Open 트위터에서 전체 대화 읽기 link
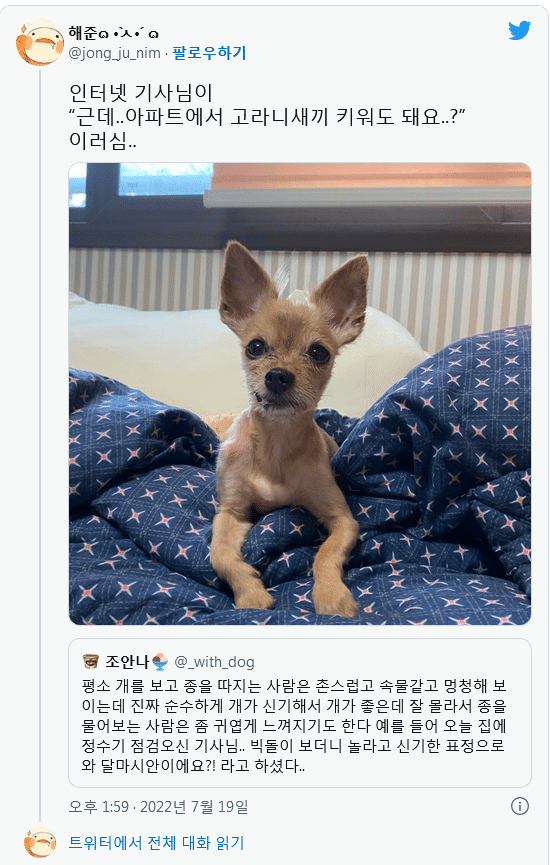 point(156,842)
